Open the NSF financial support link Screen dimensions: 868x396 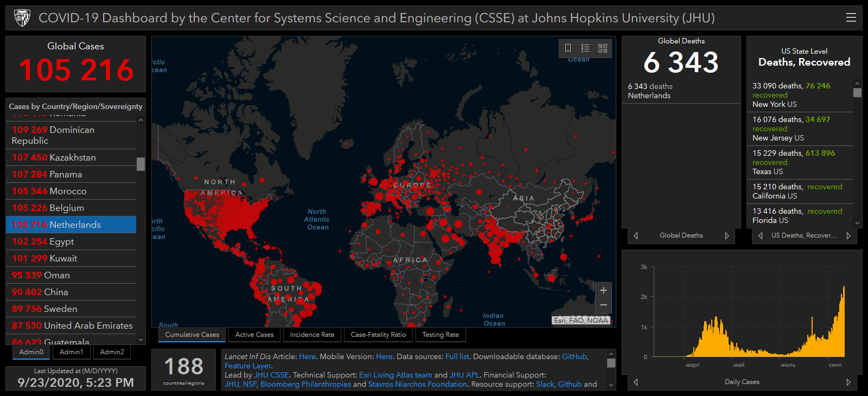pos(250,384)
